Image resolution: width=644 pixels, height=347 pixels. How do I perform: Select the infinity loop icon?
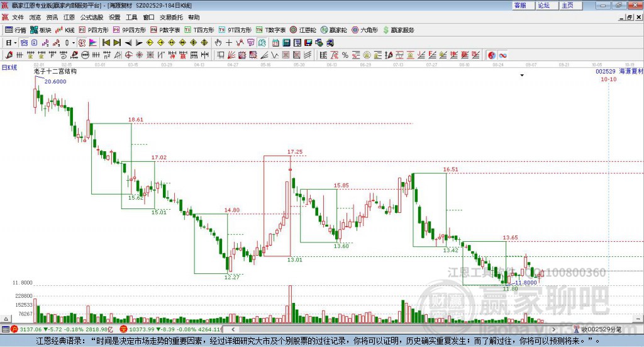[502, 55]
